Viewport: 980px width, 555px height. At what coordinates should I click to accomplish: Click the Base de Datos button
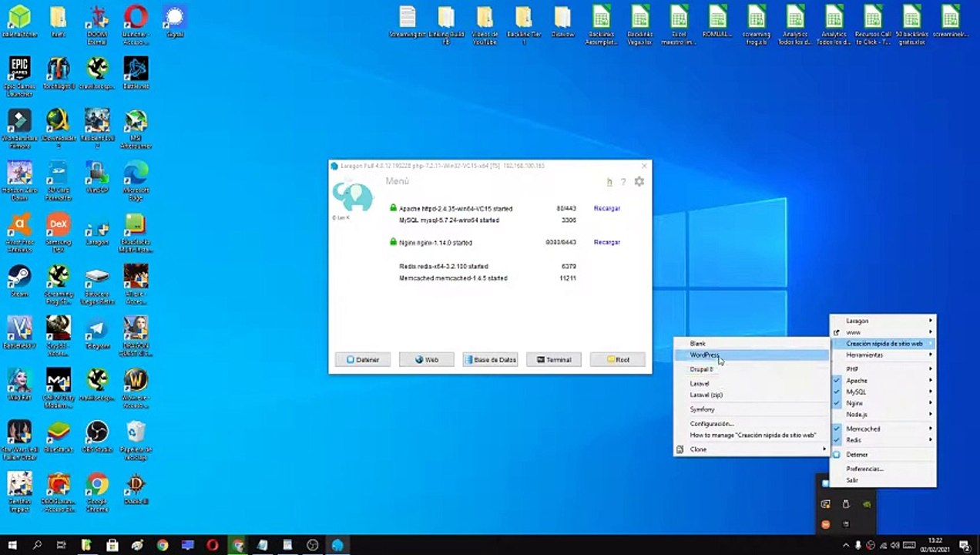point(490,360)
